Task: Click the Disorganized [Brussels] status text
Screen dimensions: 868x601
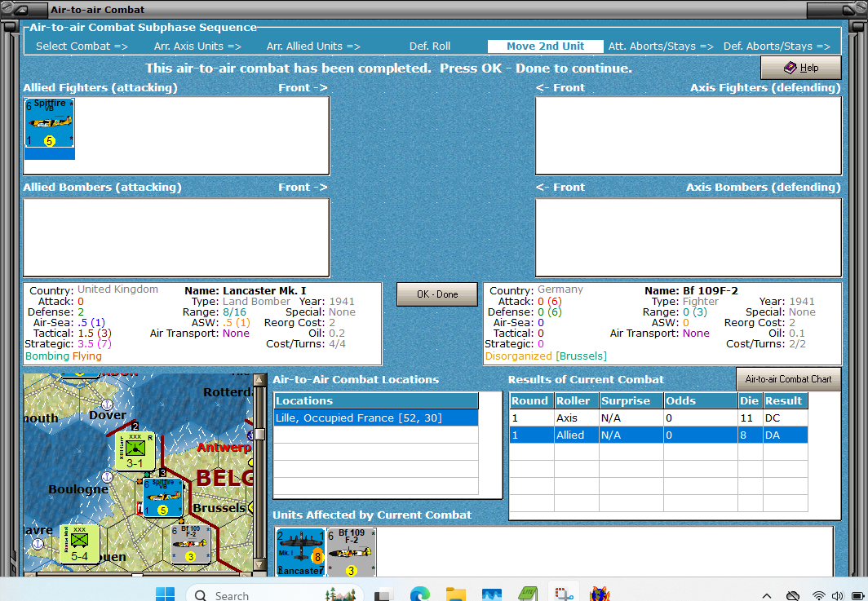Action: click(546, 356)
